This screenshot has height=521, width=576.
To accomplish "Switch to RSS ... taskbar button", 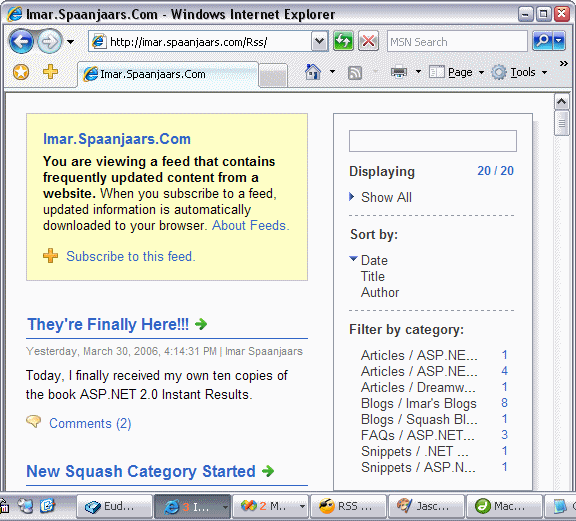I will (x=348, y=507).
